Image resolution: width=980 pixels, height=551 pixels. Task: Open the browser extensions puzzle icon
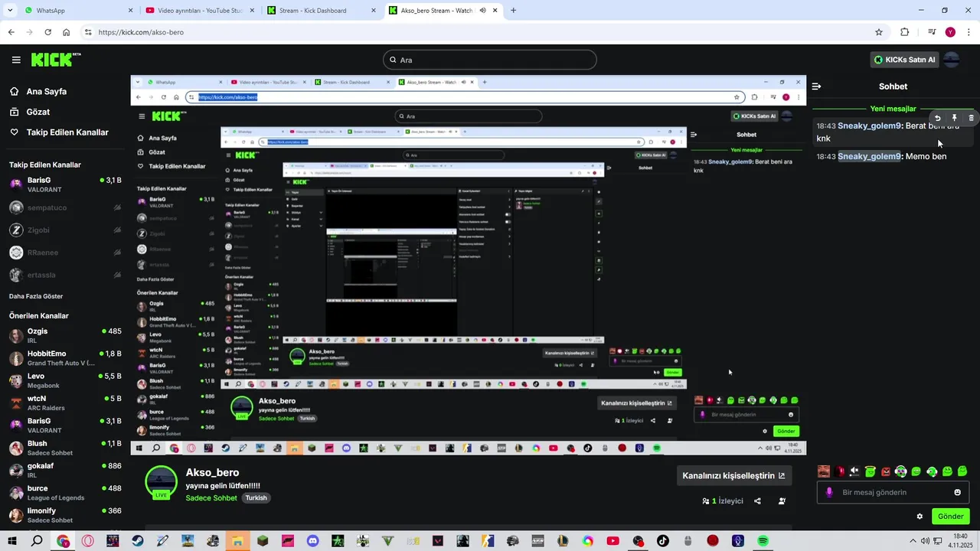tap(904, 32)
